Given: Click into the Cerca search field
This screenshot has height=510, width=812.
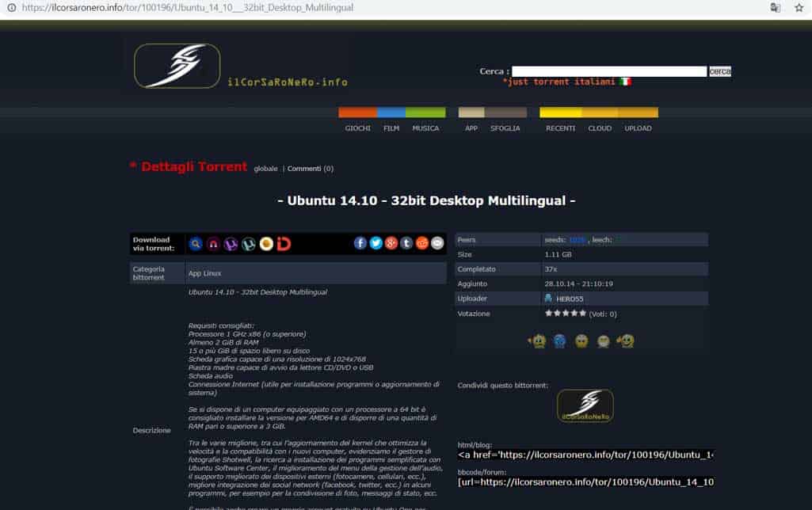Looking at the screenshot, I should tap(609, 71).
